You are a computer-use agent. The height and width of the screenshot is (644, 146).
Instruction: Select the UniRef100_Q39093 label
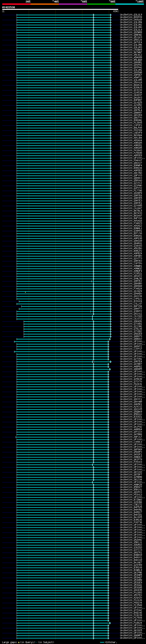[x=131, y=246]
